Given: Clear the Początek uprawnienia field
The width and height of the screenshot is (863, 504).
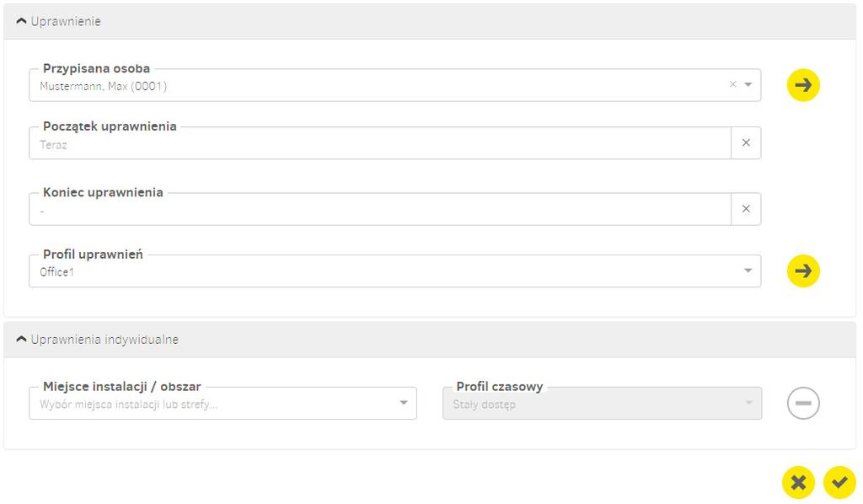Looking at the screenshot, I should [746, 142].
